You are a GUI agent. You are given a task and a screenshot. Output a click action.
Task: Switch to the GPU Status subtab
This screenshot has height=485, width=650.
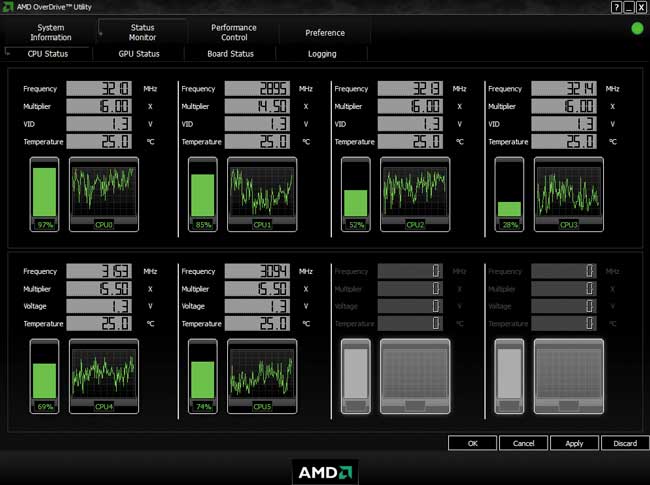point(139,54)
